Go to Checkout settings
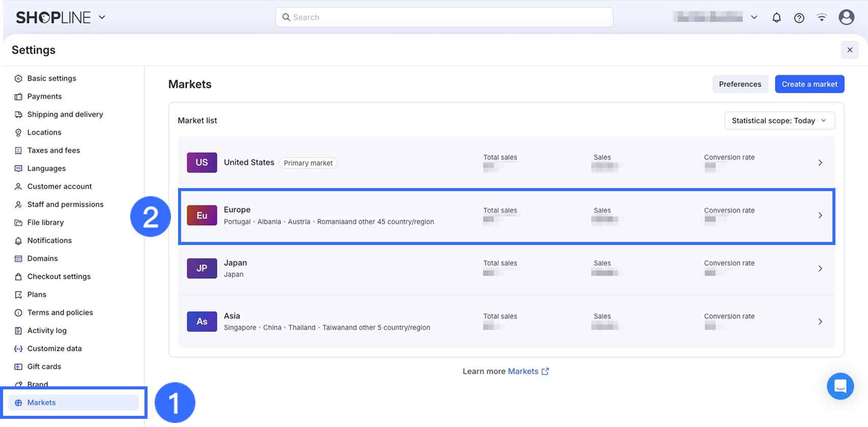Viewport: 868px width, 427px height. pos(59,277)
